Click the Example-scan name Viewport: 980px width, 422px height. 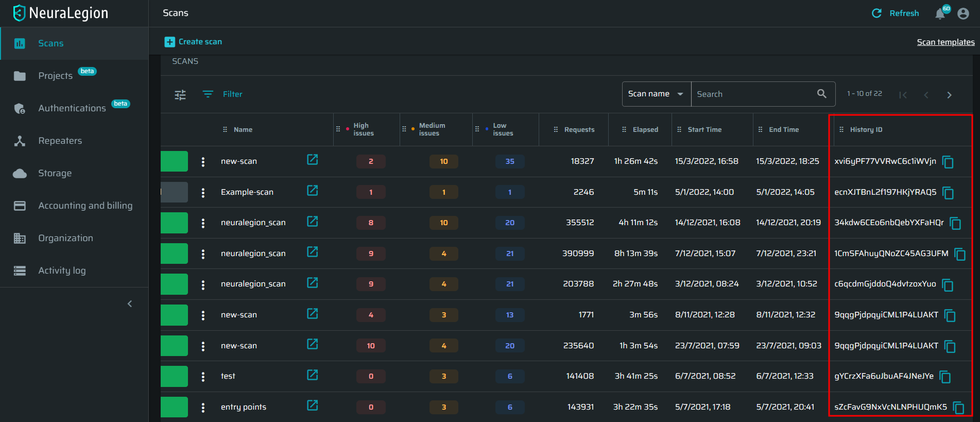pyautogui.click(x=247, y=192)
